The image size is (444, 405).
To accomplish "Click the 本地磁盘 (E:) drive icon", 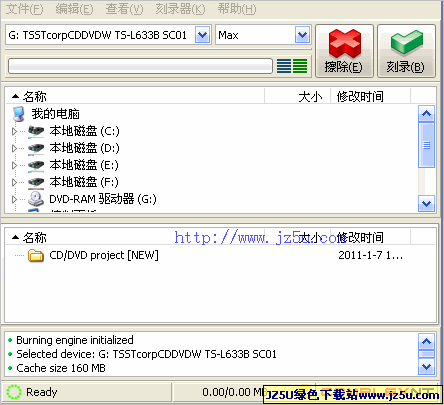I will coord(36,165).
